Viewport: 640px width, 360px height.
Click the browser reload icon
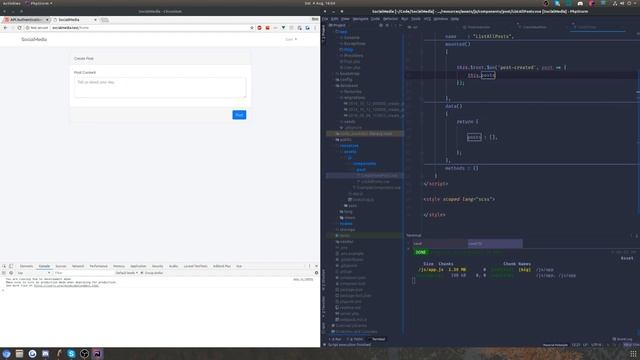19,28
